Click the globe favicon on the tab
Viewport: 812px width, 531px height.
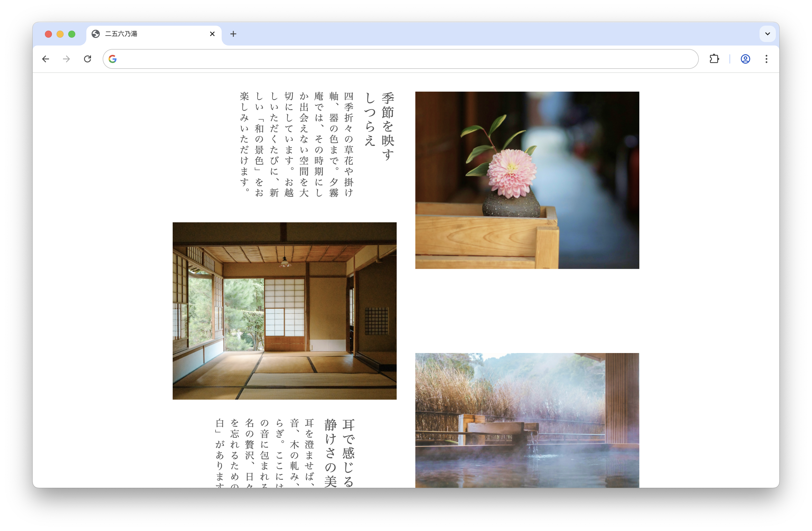click(x=96, y=34)
